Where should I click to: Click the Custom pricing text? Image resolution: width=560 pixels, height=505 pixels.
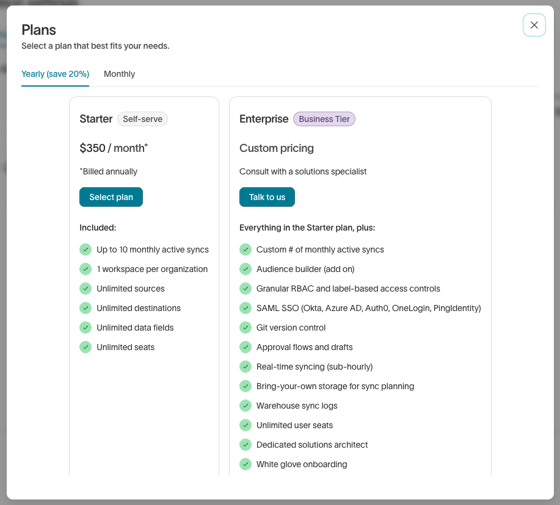[276, 148]
